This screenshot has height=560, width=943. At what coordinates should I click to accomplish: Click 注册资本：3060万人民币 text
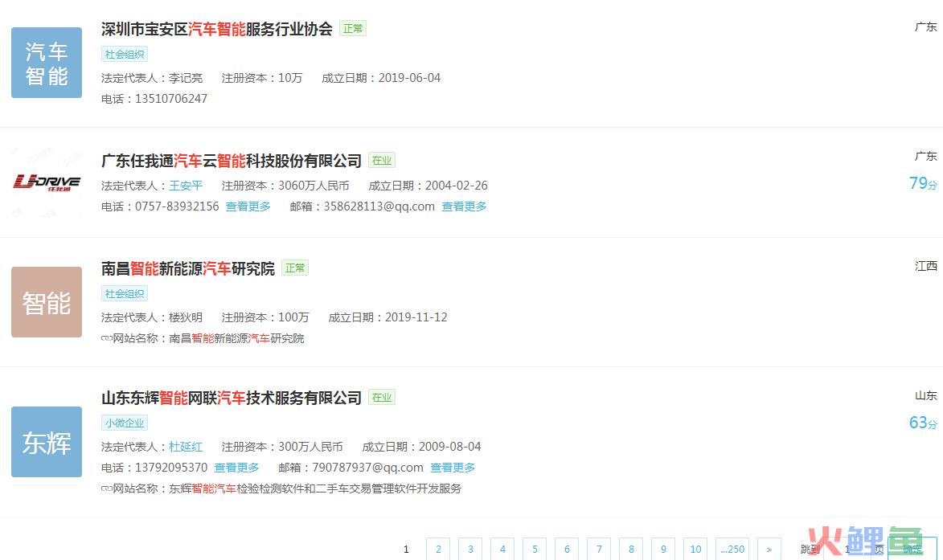pyautogui.click(x=285, y=186)
